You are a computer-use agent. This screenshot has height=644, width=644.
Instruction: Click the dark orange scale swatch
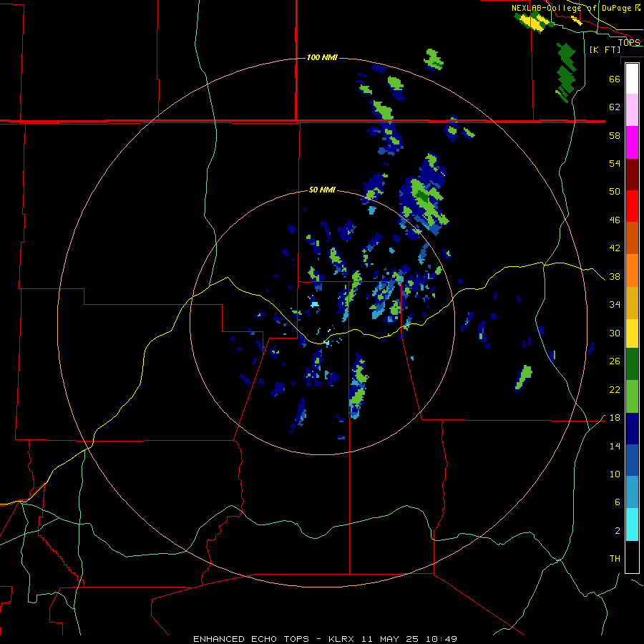pyautogui.click(x=632, y=238)
